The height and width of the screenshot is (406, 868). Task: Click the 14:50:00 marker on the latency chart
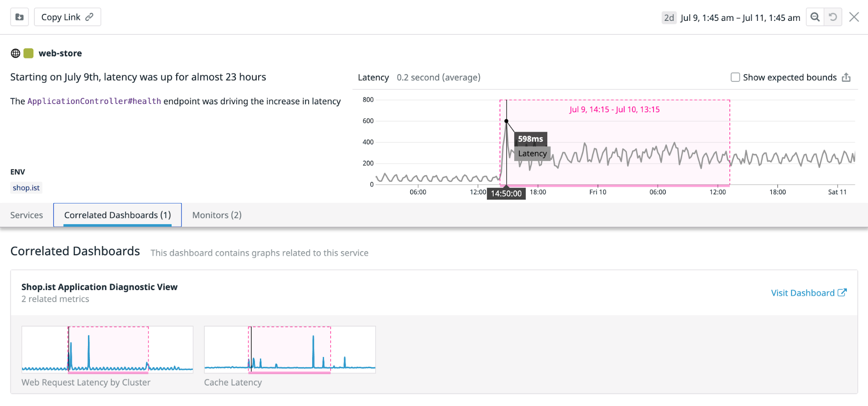point(505,193)
